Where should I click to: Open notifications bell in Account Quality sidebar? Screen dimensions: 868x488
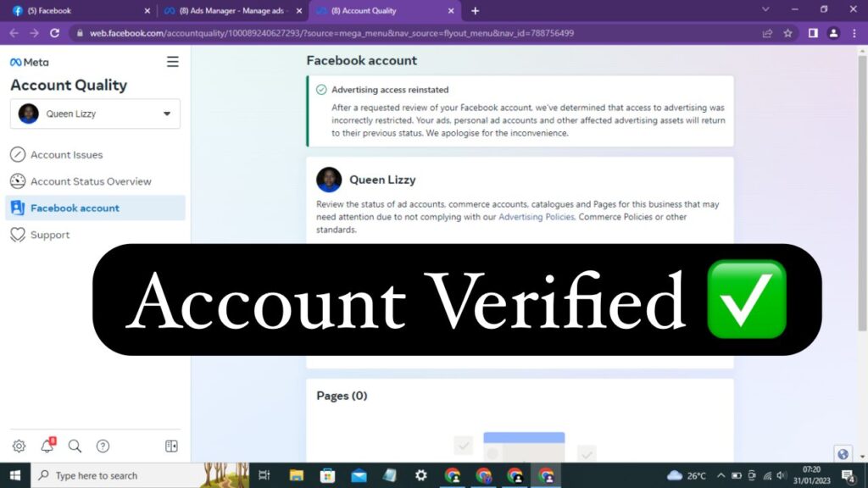[x=47, y=446]
